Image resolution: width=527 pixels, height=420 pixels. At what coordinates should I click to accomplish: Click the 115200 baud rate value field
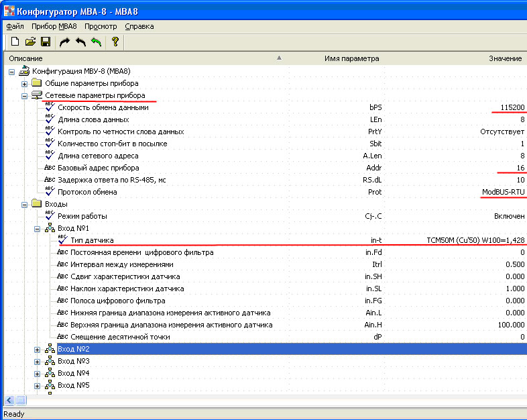coord(512,107)
